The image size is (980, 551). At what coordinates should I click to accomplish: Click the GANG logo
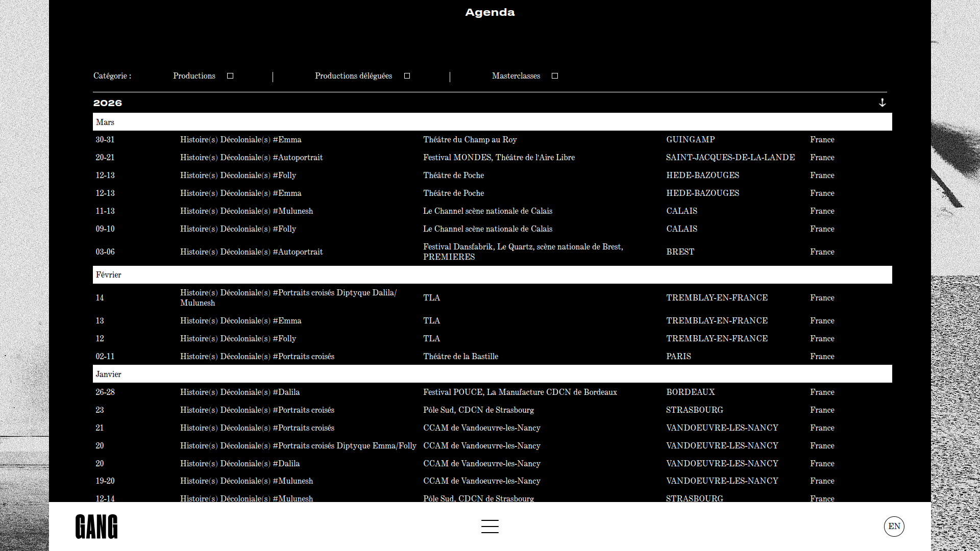point(96,527)
